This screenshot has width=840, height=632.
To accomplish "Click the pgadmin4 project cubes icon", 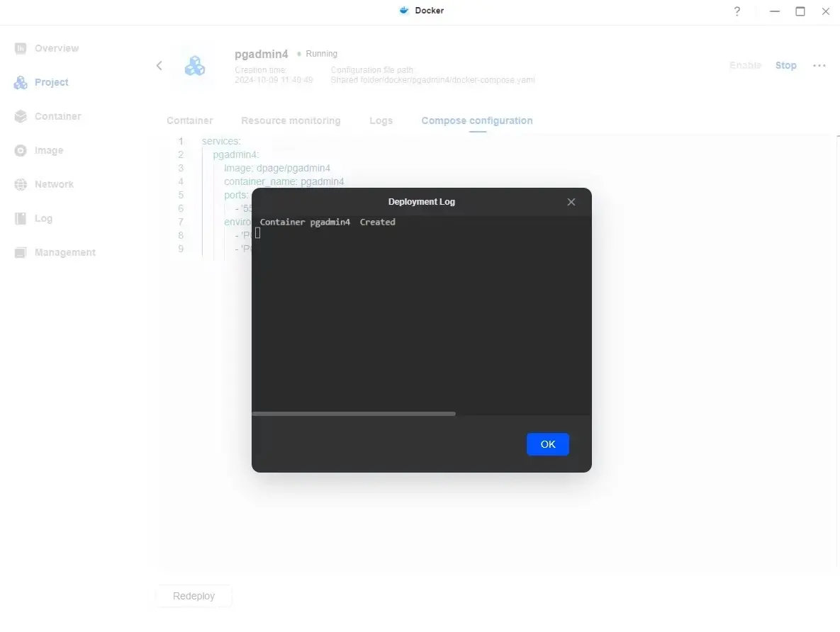I will pyautogui.click(x=194, y=66).
